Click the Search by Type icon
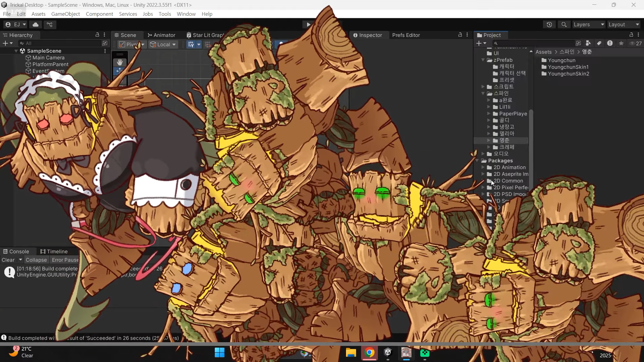Screen dimensions: 644x362 tap(588, 43)
